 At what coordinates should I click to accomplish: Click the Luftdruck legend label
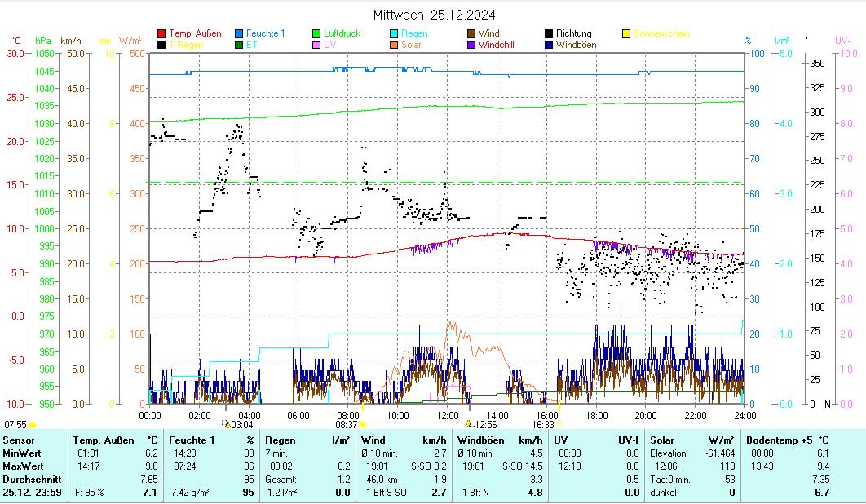point(342,33)
